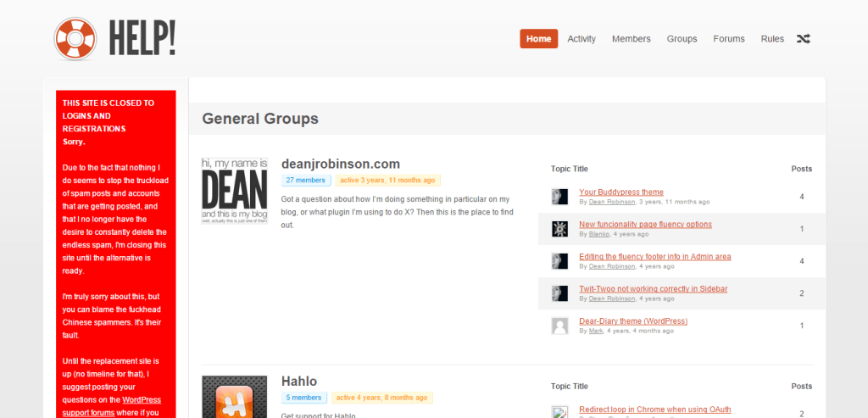Click post count 4 for Editing the fluency footer
868x418 pixels.
click(x=802, y=261)
